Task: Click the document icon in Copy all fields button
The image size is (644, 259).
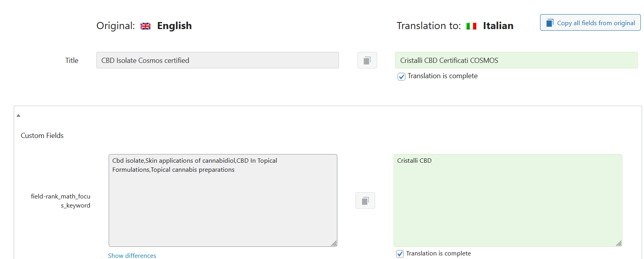Action: (x=550, y=23)
